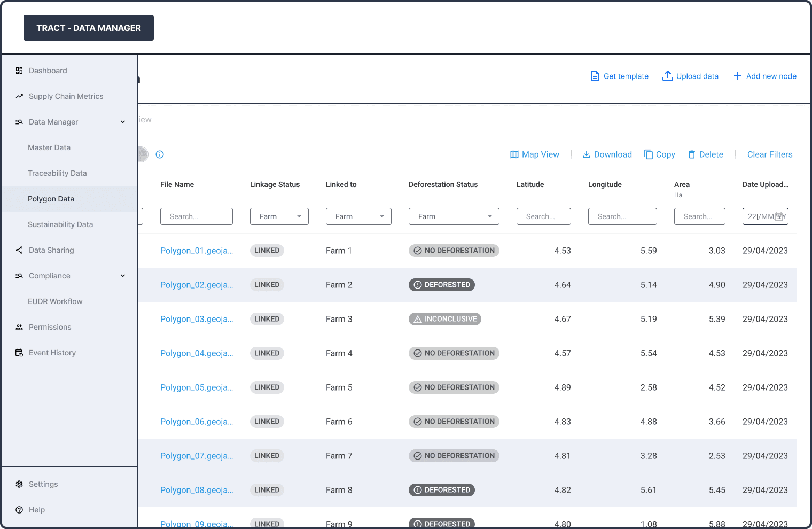Screen dimensions: 812x529
Task: Click the Supply Chain Metrics trend icon
Action: click(19, 96)
